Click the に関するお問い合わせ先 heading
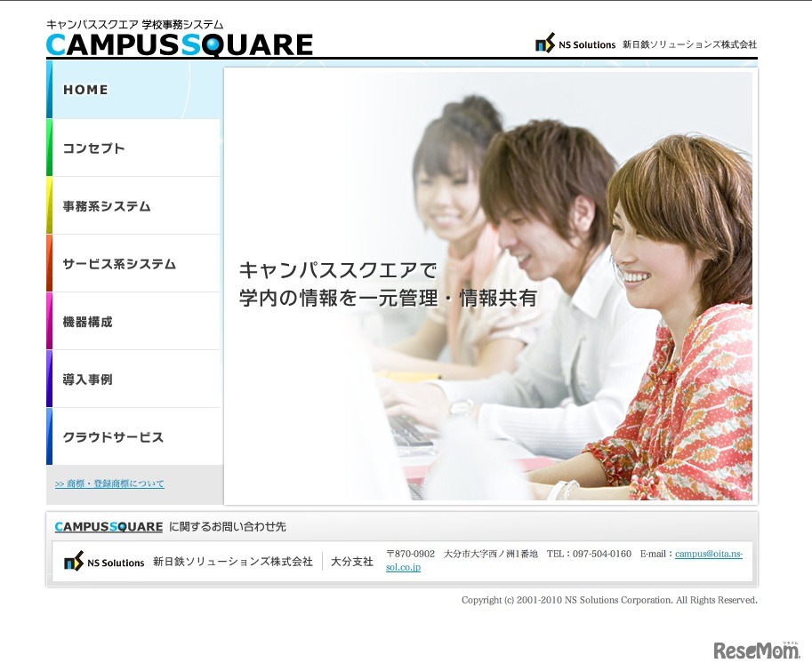 tap(228, 527)
